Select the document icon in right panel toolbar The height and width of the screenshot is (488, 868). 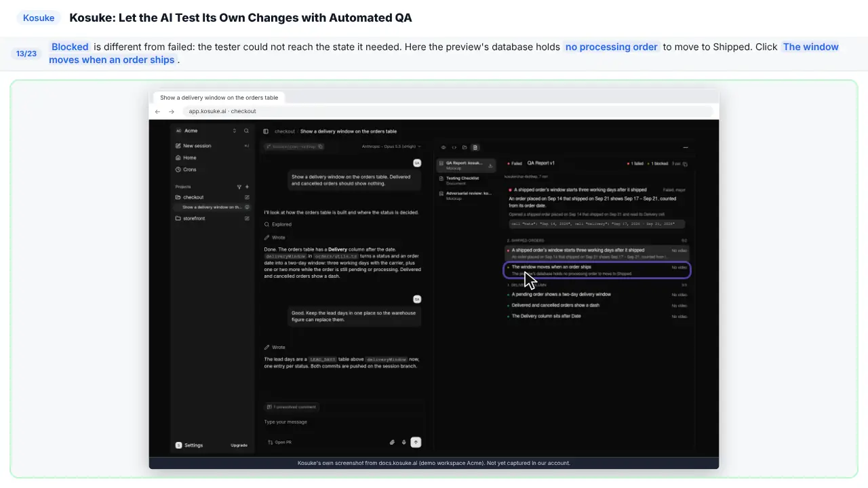475,147
